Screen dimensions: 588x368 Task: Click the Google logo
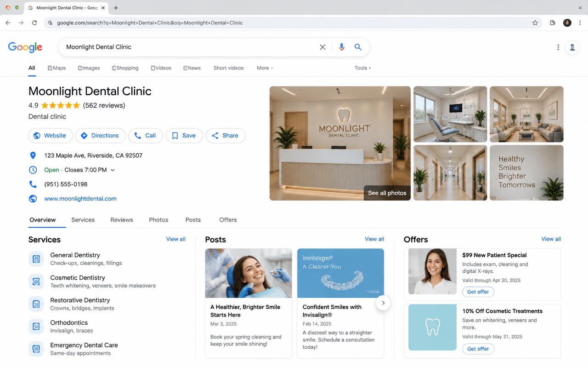pyautogui.click(x=25, y=47)
